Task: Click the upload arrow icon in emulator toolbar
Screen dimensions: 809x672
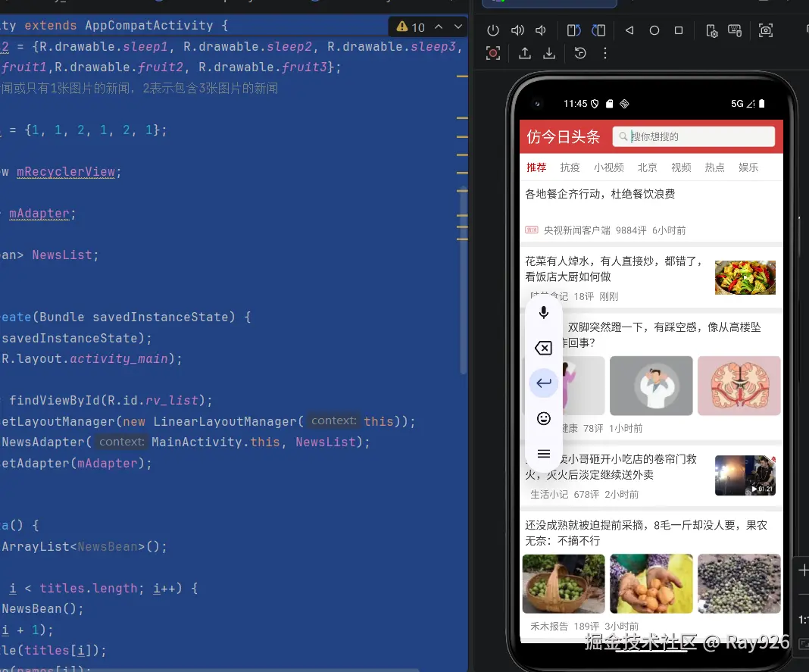Action: [525, 53]
